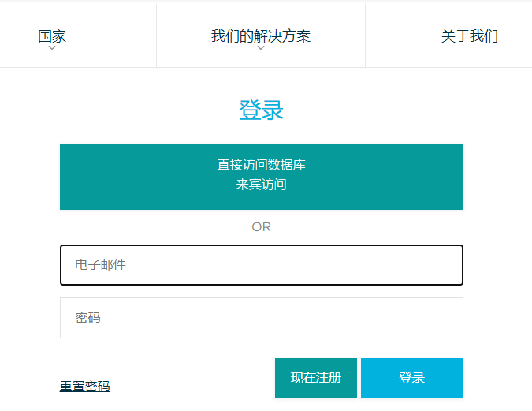Open the 重置密码 link

pos(84,386)
